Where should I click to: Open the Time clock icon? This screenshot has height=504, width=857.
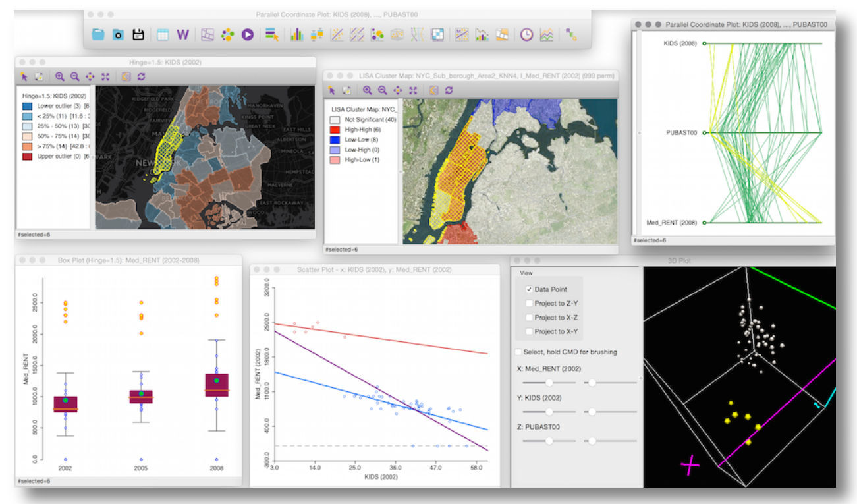(x=526, y=35)
